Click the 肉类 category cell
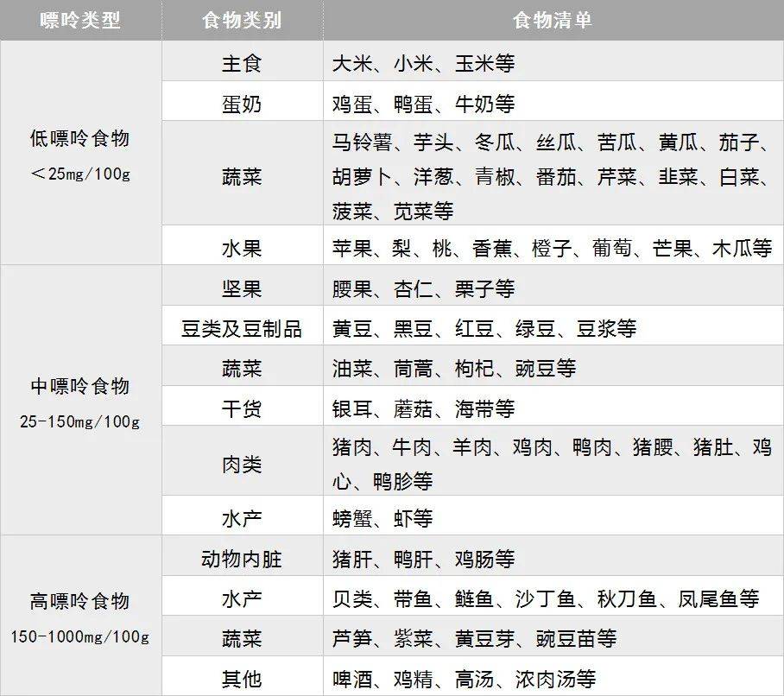 (x=242, y=465)
